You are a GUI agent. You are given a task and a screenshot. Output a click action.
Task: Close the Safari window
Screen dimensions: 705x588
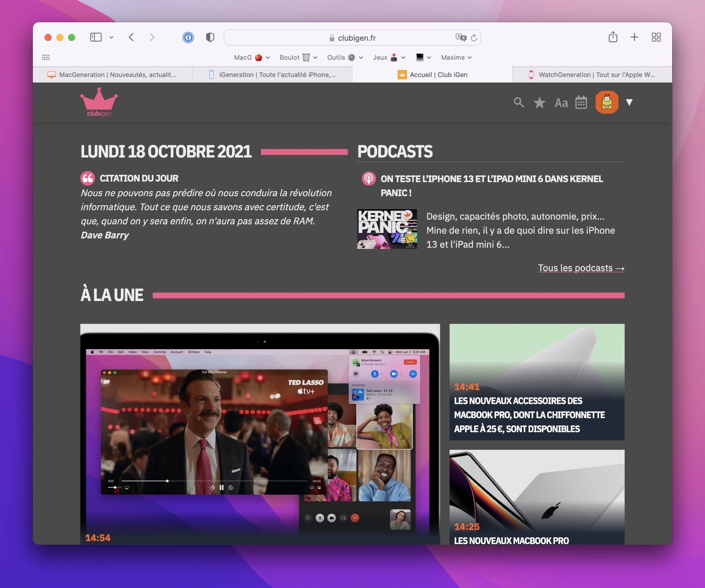[48, 37]
